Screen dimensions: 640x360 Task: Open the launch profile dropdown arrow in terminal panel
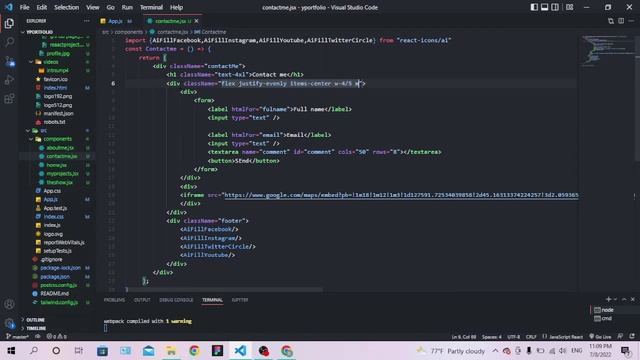pyautogui.click(x=616, y=299)
